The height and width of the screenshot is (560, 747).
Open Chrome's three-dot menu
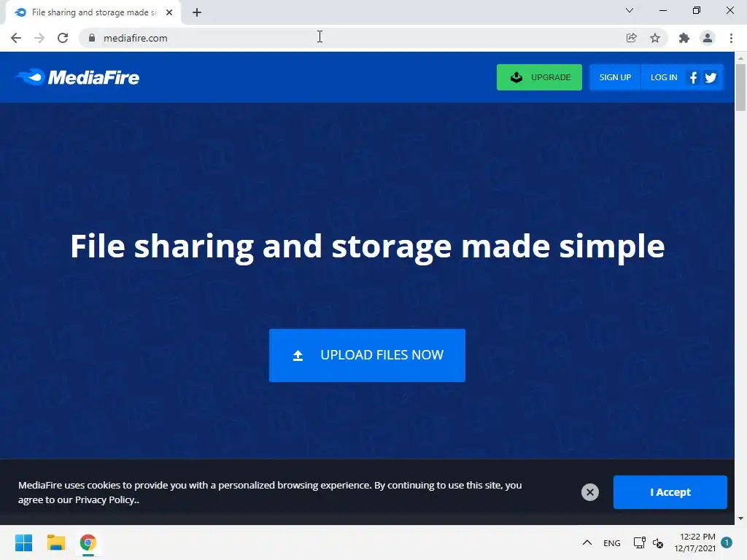(x=731, y=38)
